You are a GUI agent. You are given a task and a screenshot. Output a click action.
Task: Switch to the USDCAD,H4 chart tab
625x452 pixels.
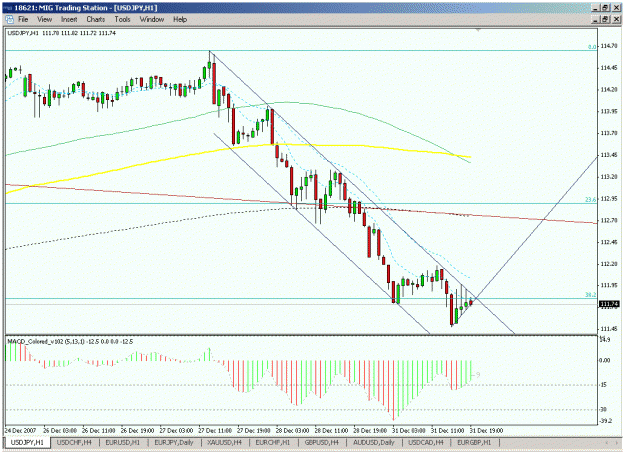coord(426,442)
